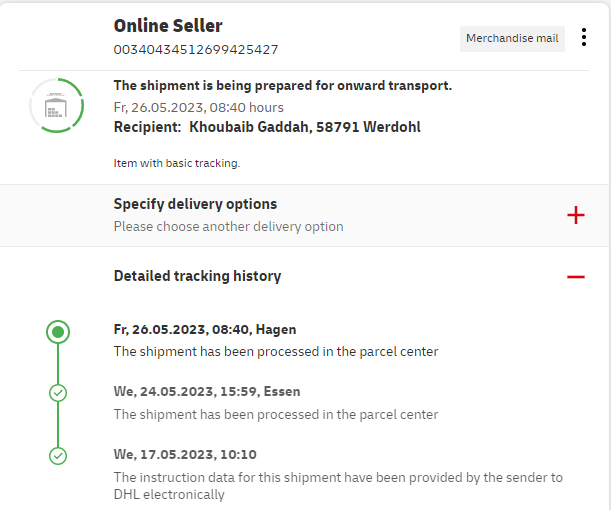Click the checkmark beside the 17.05.2023 entry
This screenshot has height=510, width=611.
tap(58, 456)
